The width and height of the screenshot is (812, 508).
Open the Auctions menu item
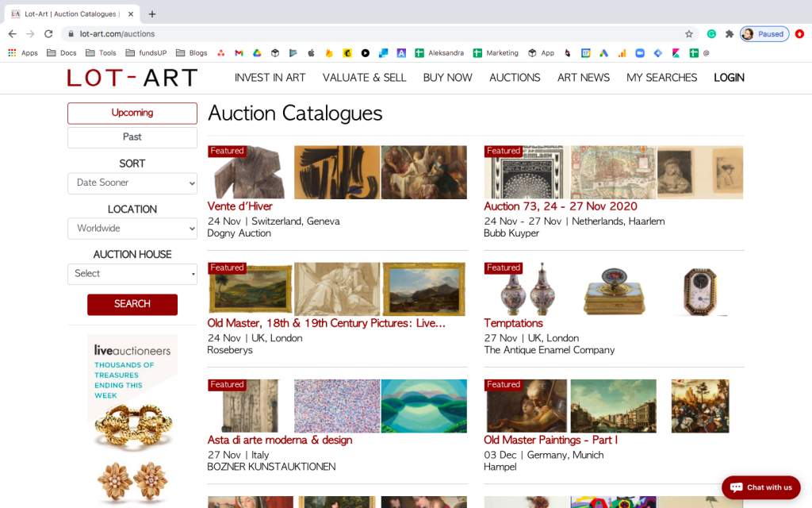pos(515,78)
